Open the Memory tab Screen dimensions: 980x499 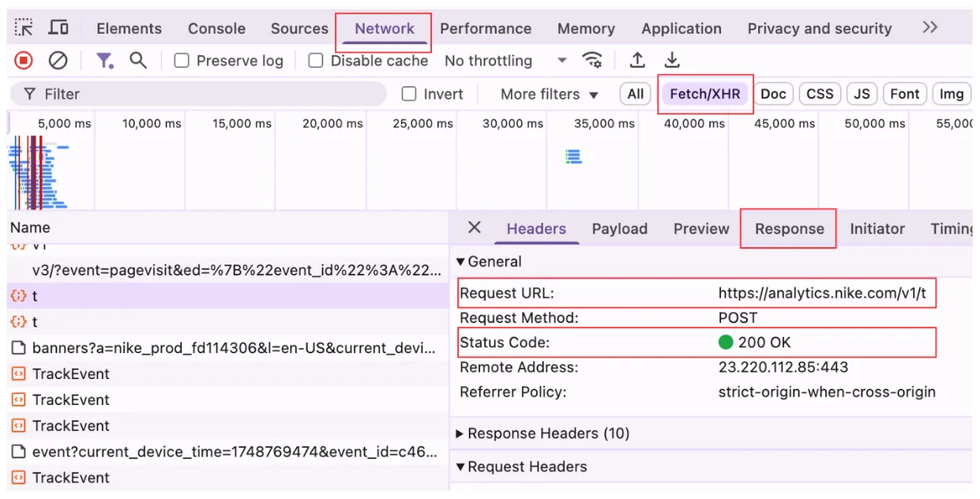click(586, 28)
